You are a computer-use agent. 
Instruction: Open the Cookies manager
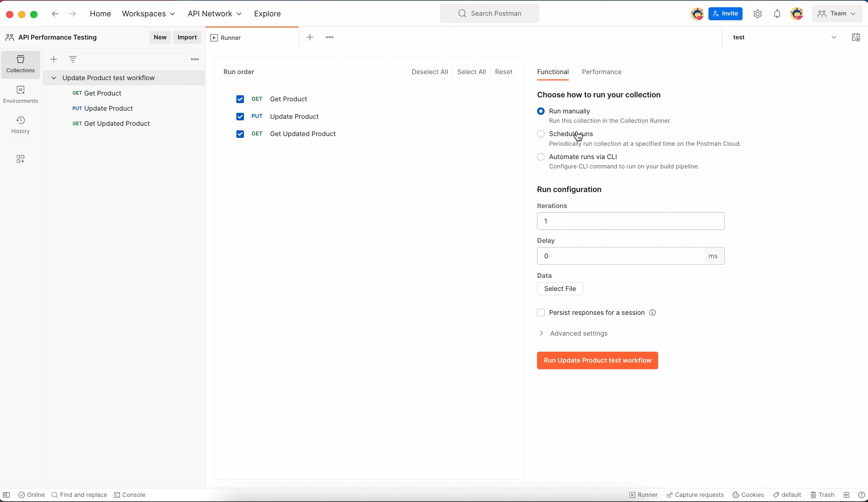pos(748,495)
